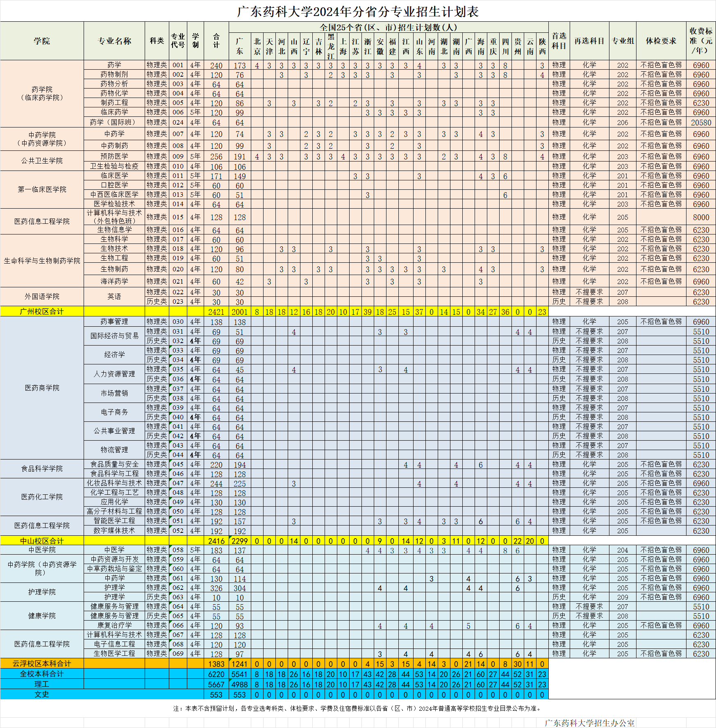Select the 收费标准 column header
This screenshot has width=716, height=728.
pos(700,41)
